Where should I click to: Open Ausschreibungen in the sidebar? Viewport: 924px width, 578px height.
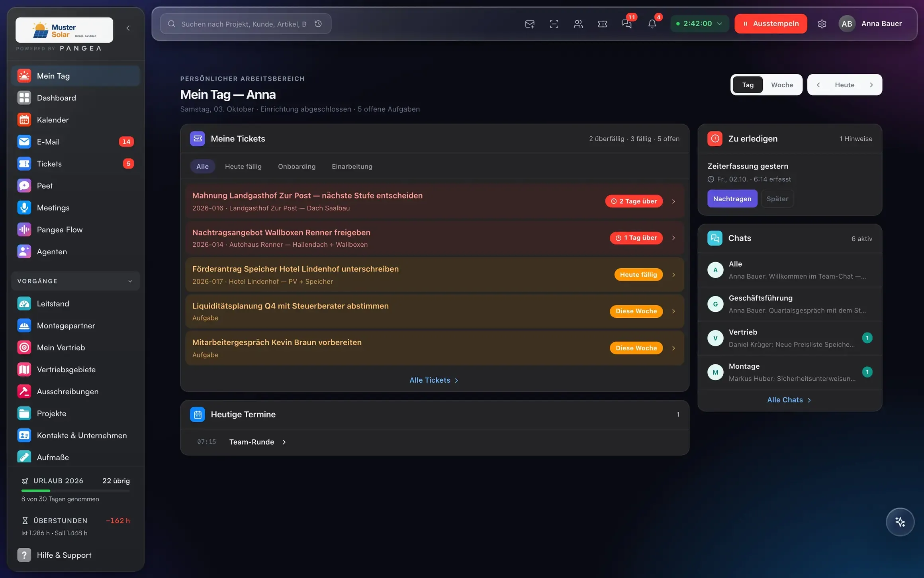(x=76, y=391)
